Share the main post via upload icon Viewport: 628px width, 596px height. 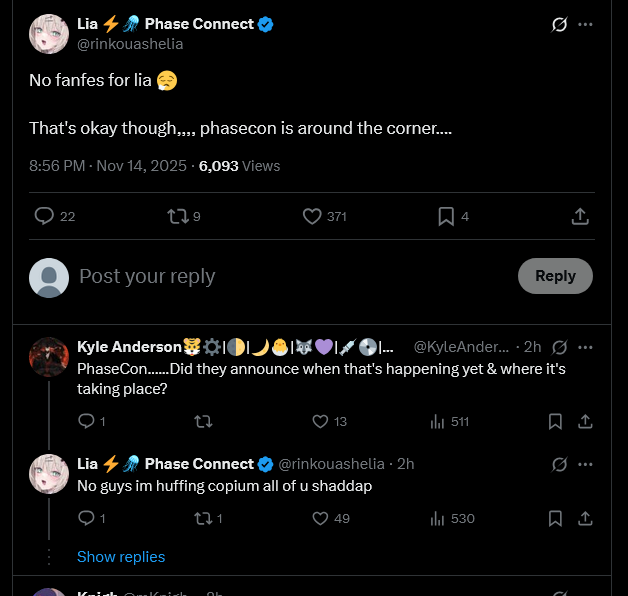point(580,216)
